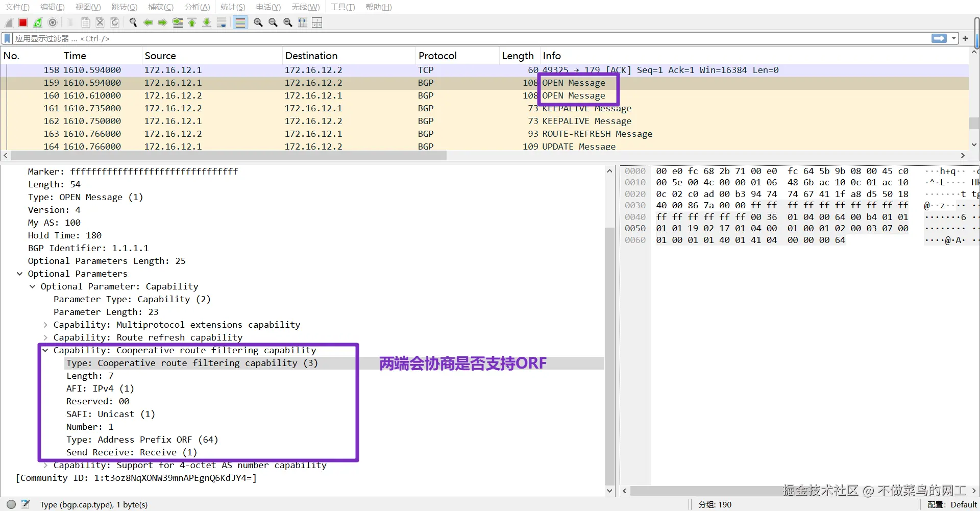Click the display filter bookmark icon
The image size is (980, 511).
[7, 38]
